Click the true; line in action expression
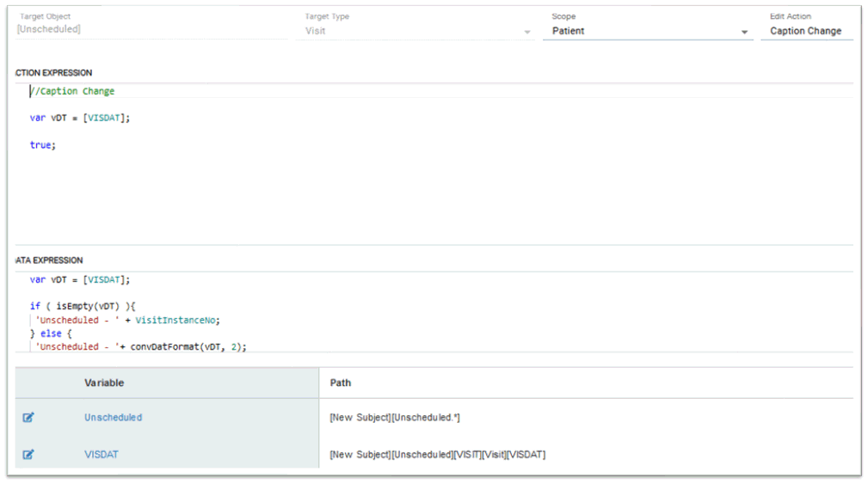 pyautogui.click(x=43, y=145)
